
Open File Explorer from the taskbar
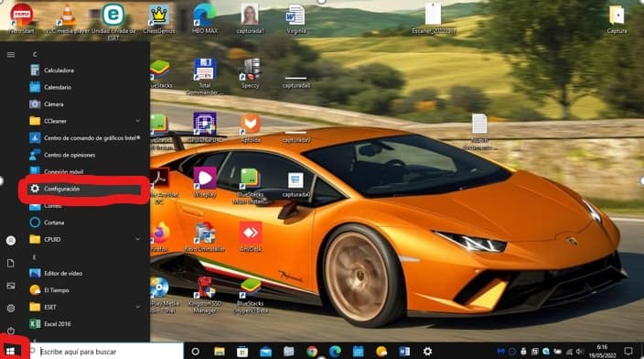tap(220, 351)
